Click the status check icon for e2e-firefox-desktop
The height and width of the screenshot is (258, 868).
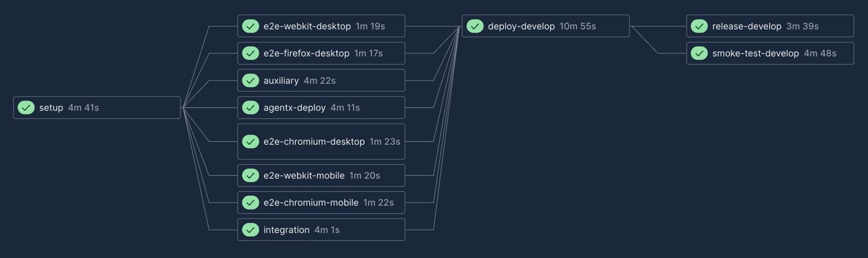(x=251, y=53)
